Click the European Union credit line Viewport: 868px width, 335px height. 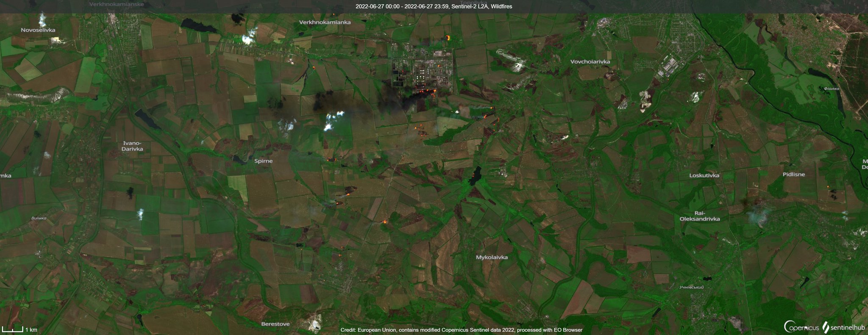coord(462,330)
